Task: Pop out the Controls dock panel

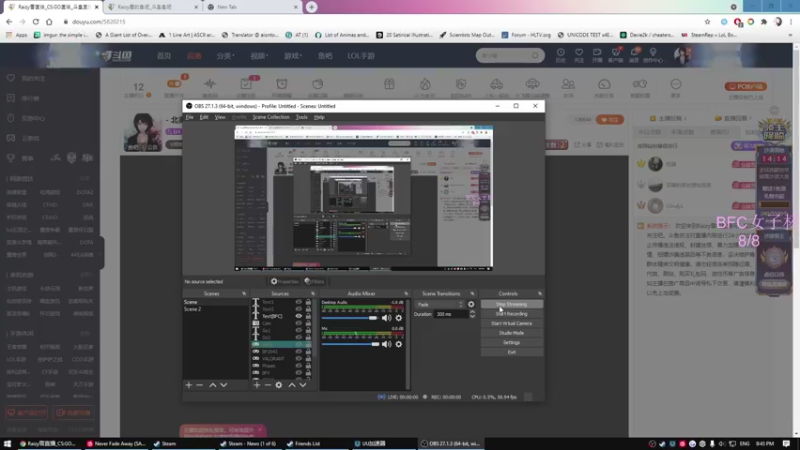Action: tap(540, 294)
